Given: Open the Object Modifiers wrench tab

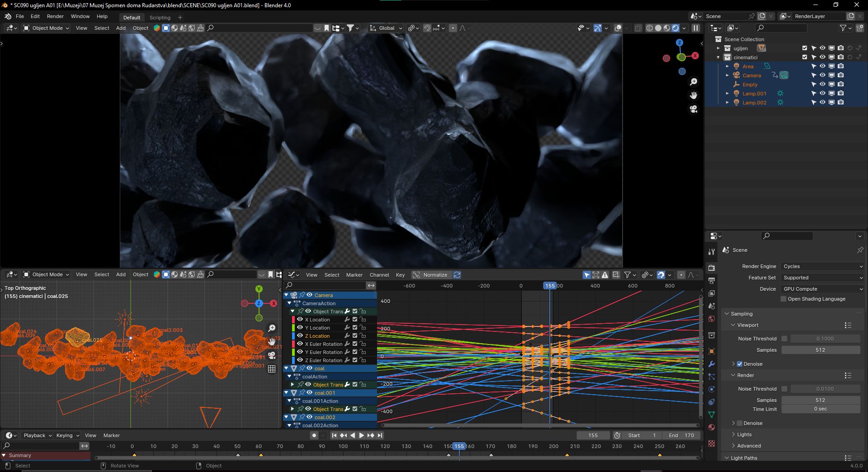Looking at the screenshot, I should tap(711, 364).
